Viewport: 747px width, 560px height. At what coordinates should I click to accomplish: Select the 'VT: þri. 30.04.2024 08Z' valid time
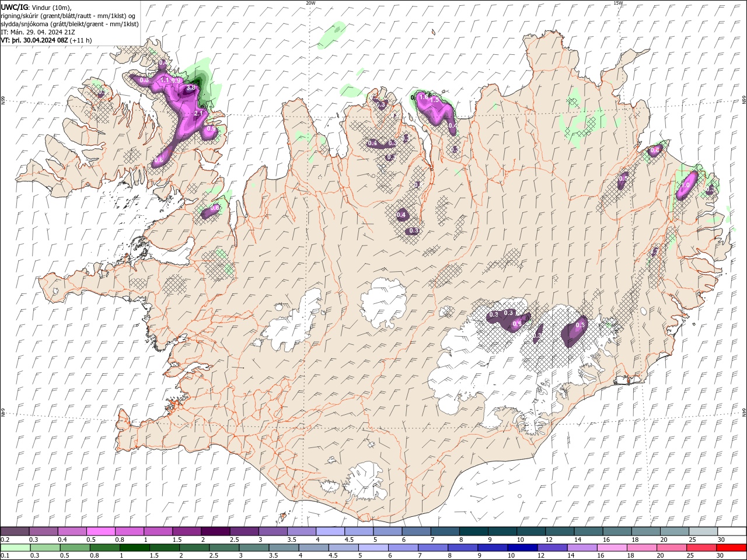click(x=34, y=40)
